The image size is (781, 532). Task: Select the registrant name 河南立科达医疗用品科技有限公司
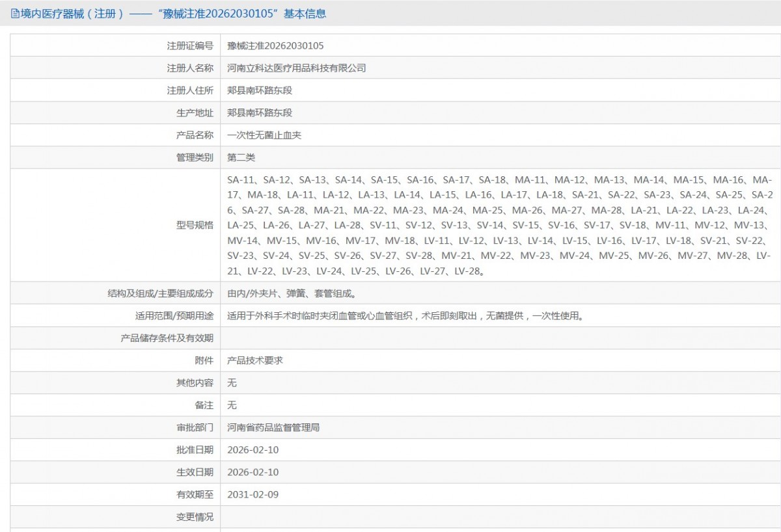pyautogui.click(x=296, y=68)
